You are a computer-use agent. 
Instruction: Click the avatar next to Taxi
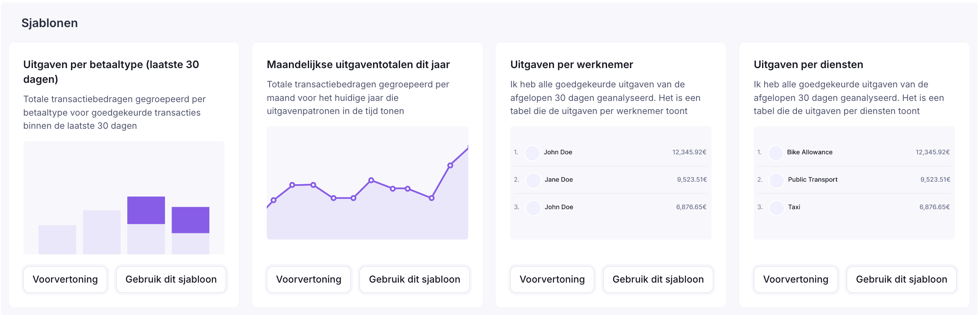point(777,207)
